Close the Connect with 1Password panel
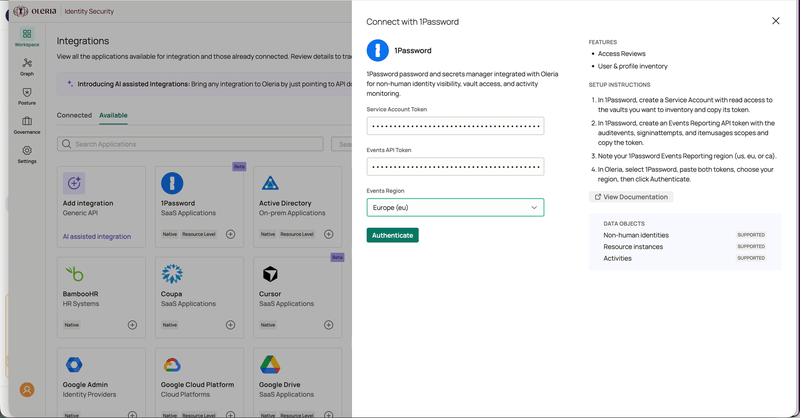 (x=776, y=21)
